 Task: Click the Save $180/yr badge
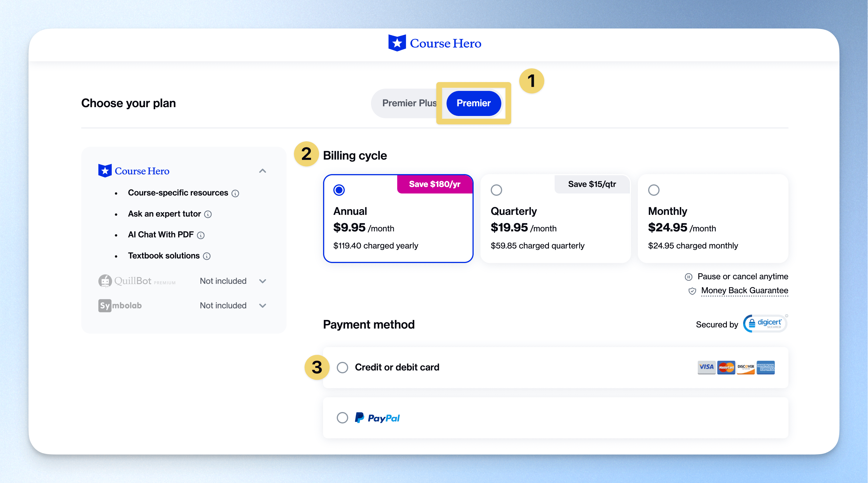tap(435, 184)
